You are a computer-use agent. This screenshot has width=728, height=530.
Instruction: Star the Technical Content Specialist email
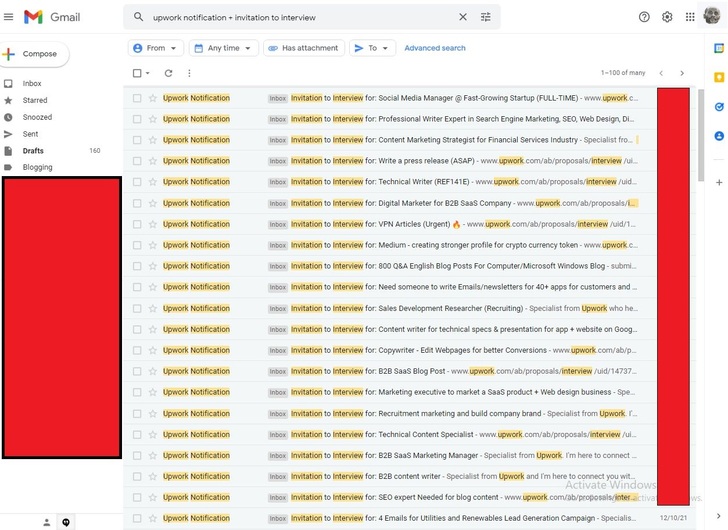coord(152,434)
